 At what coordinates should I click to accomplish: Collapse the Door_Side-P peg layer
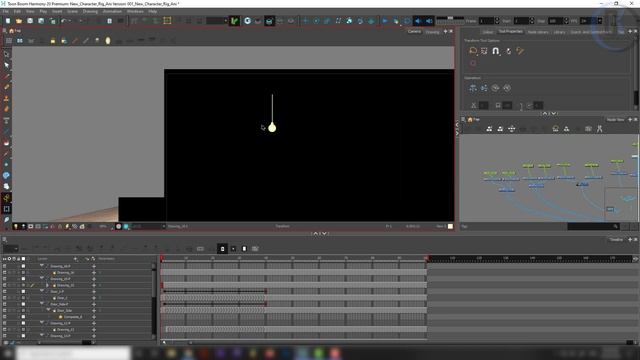42,304
